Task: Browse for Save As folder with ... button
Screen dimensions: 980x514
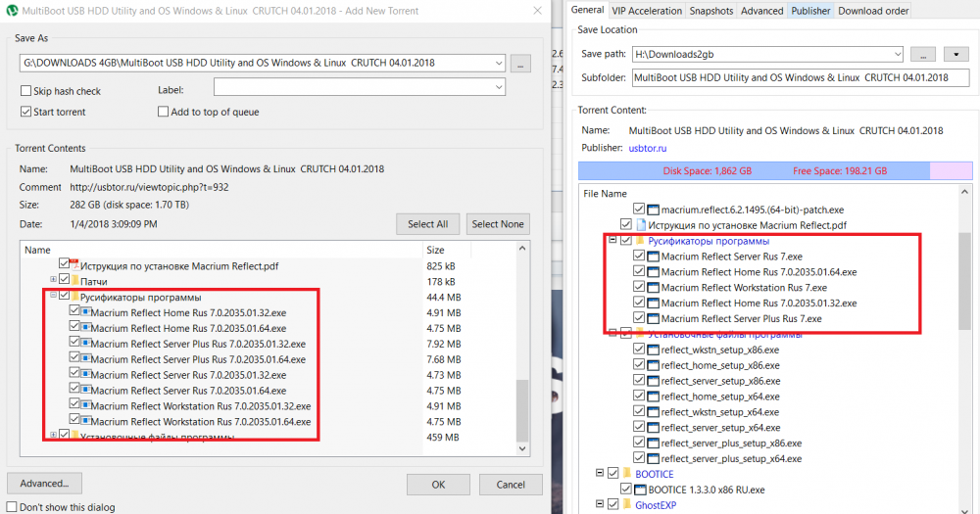Action: 520,64
